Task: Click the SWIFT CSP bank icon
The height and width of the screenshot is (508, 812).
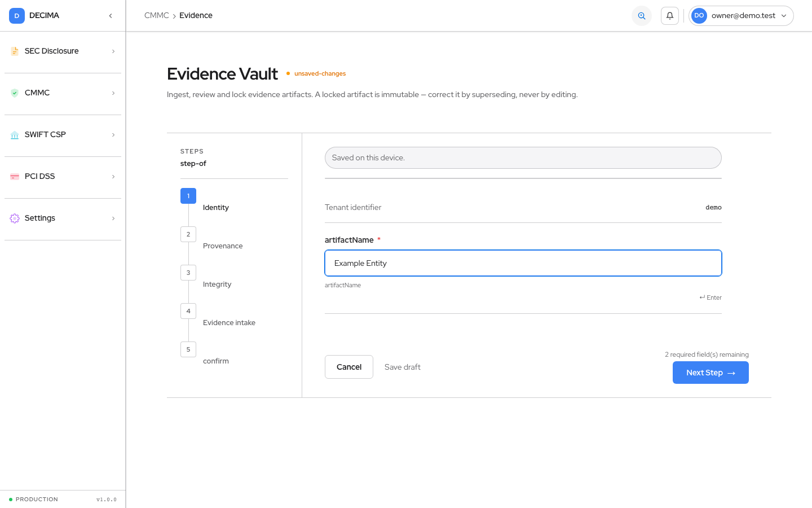Action: point(15,135)
